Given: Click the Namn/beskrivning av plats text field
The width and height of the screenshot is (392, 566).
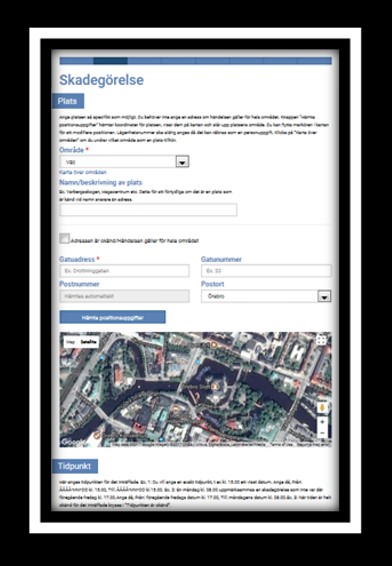Looking at the screenshot, I should 148,210.
